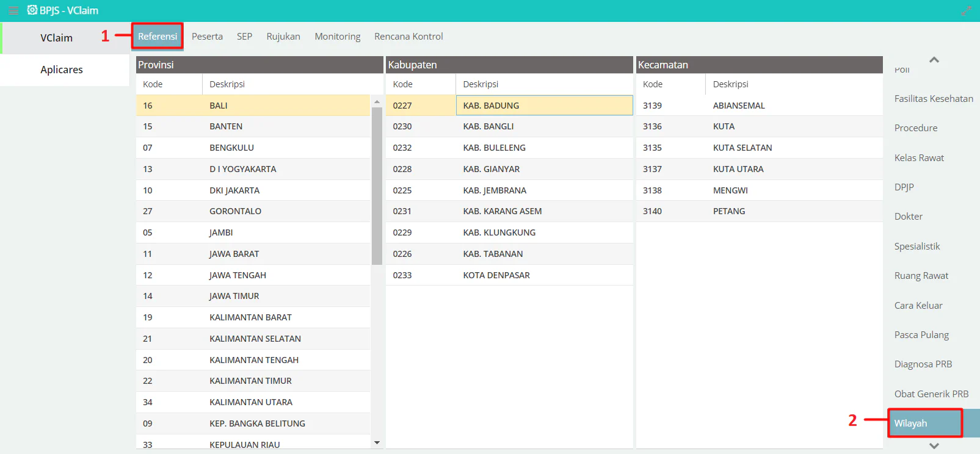The width and height of the screenshot is (980, 454).
Task: Select VClaim in left sidebar
Action: 65,38
